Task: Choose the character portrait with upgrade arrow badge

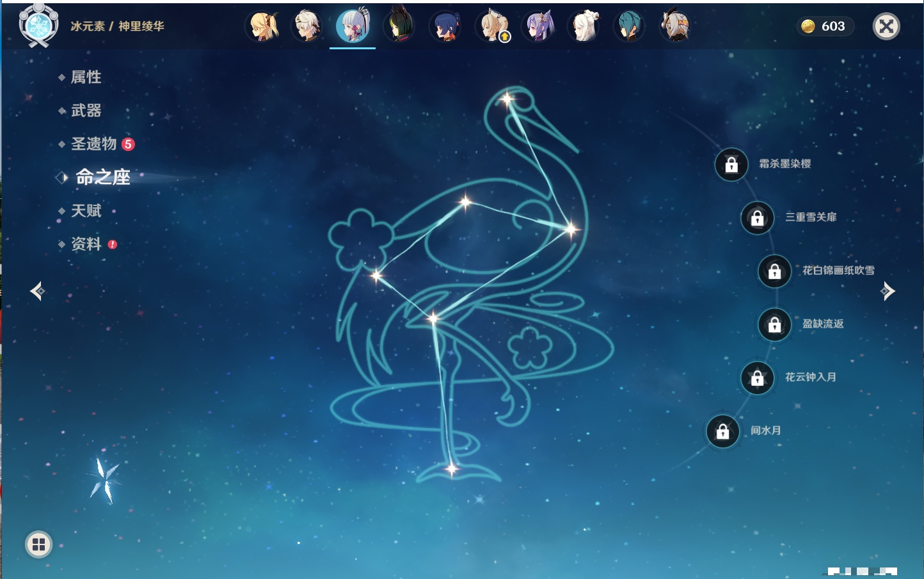Action: point(493,26)
